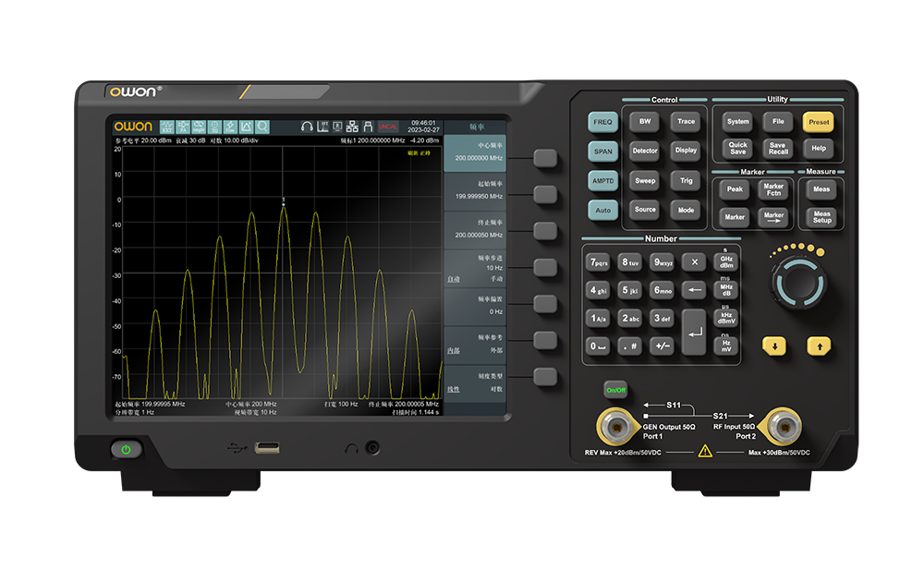Toggle 刻度类型 between 线性 and 对数
This screenshot has height=571, width=924.
[475, 383]
